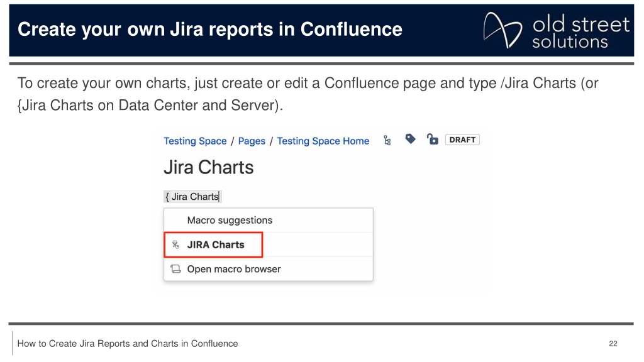Viewport: 644px width, 362px height.
Task: Open page restrictions via the unlocked padlock icon
Action: pyautogui.click(x=432, y=139)
